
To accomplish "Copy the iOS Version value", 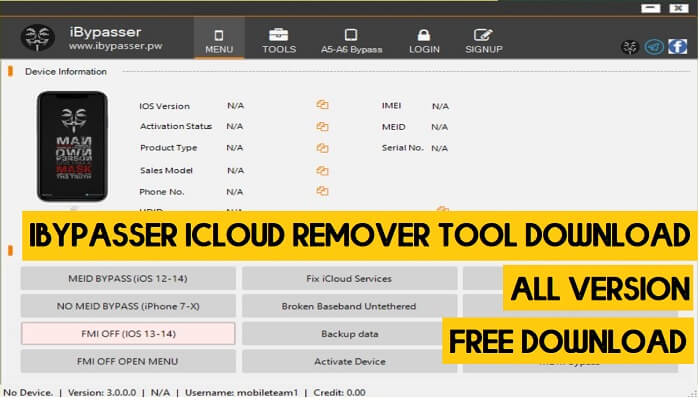I will [322, 104].
